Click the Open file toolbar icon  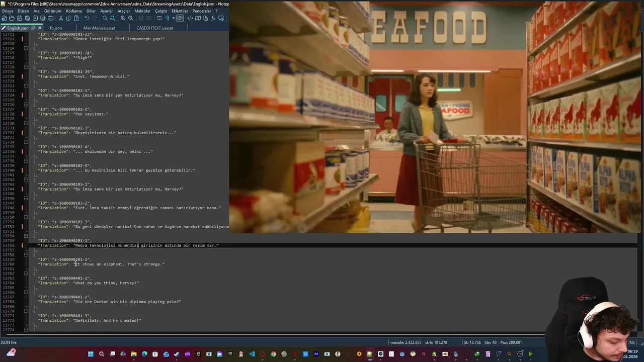[12, 18]
